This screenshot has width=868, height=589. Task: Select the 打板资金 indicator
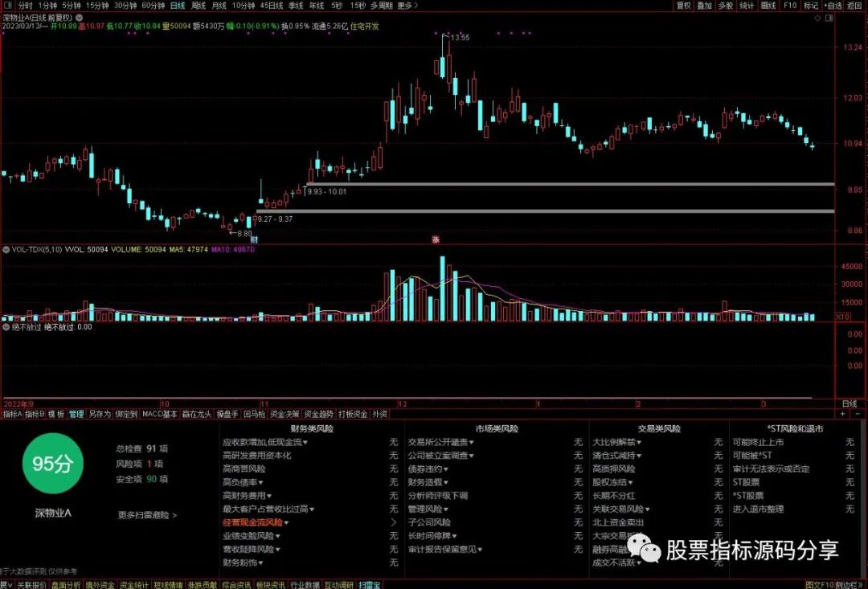point(353,414)
